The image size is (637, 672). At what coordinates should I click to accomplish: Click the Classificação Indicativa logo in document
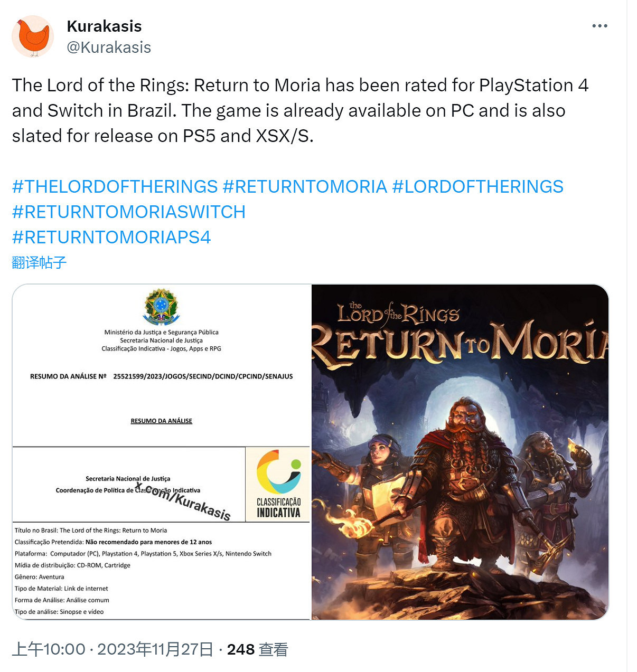pos(278,484)
